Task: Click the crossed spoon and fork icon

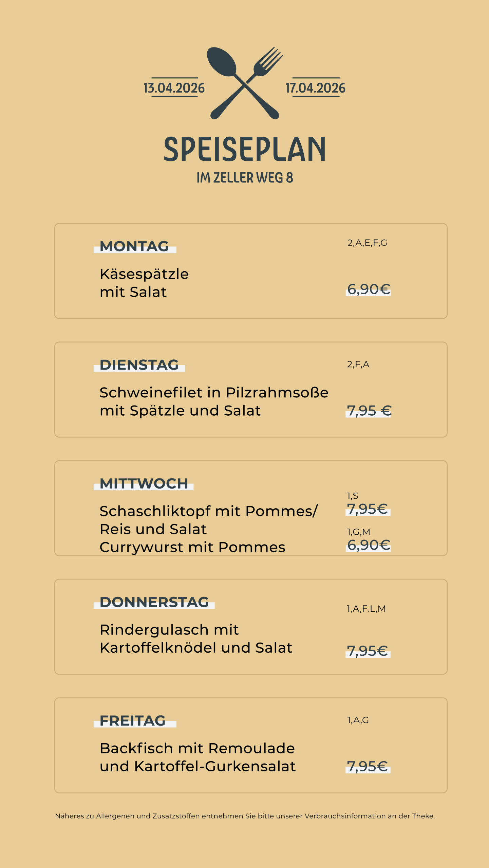Action: click(245, 83)
